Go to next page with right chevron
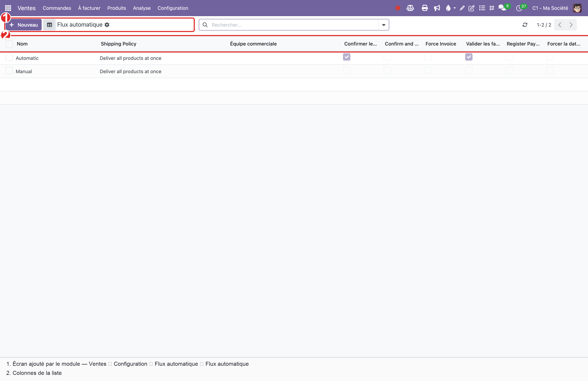This screenshot has width=588, height=381. 571,25
